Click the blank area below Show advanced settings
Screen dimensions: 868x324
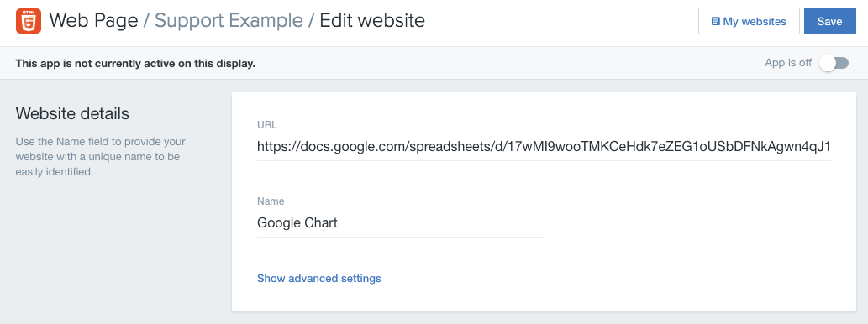[544, 299]
